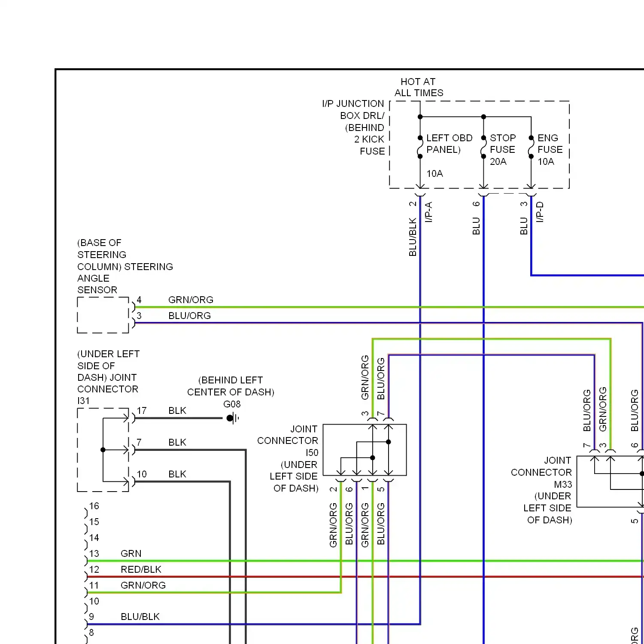Select pin number 15 on the left connector

(x=94, y=522)
